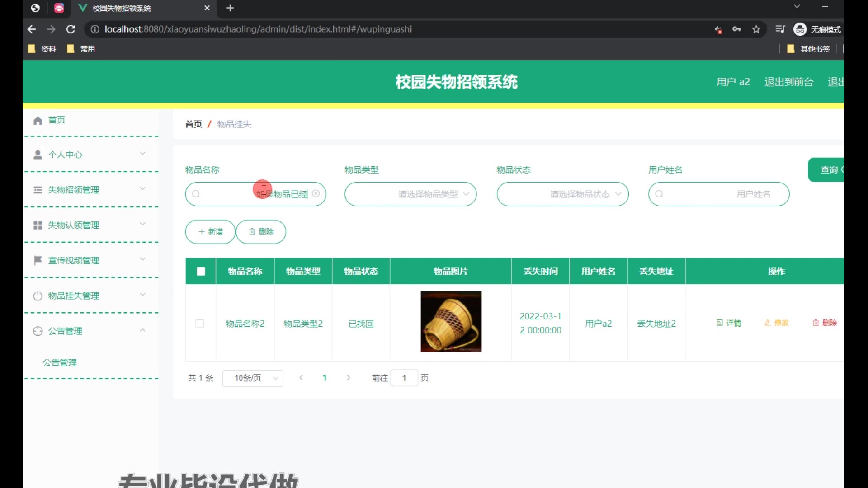This screenshot has width=868, height=488.
Task: Click the home icon beside 首页
Action: [x=38, y=120]
